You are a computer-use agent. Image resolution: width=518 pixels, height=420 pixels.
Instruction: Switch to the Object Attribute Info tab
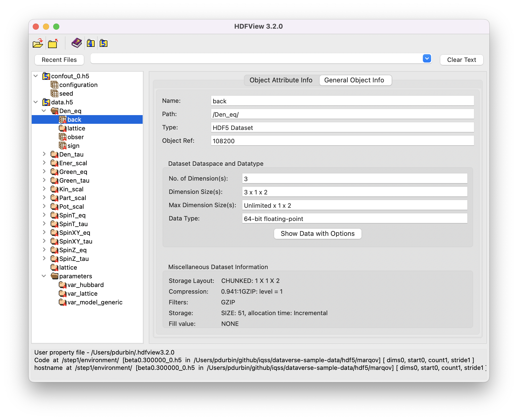pos(281,80)
